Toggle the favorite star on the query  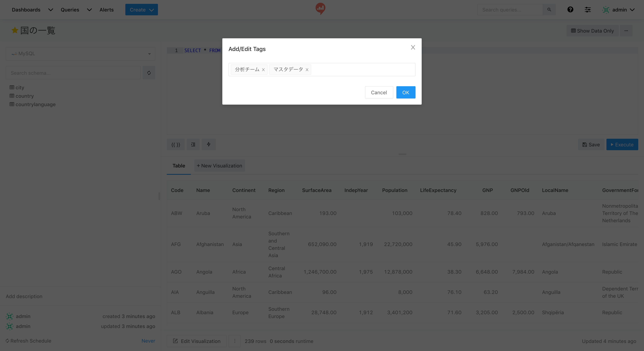(x=15, y=30)
